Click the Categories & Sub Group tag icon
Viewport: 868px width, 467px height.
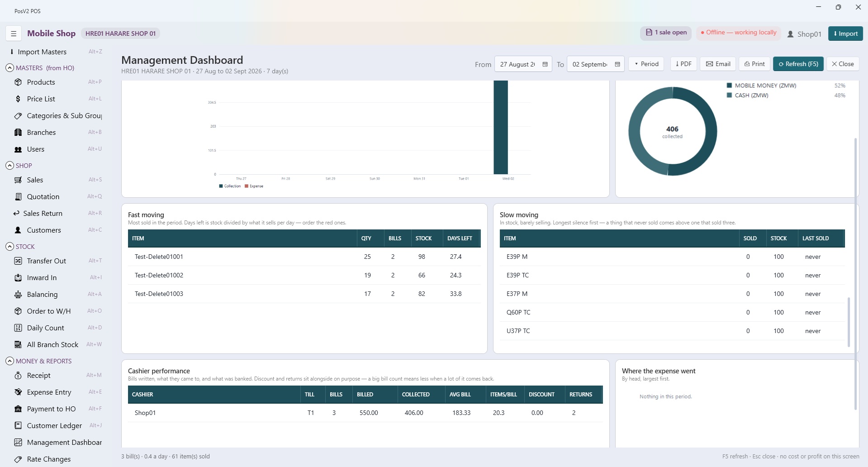(x=18, y=116)
